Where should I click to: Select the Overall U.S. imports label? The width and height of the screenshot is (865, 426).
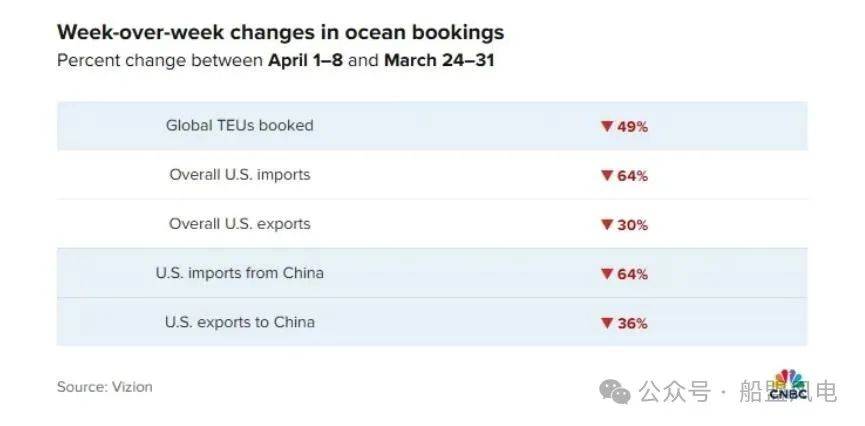point(239,175)
